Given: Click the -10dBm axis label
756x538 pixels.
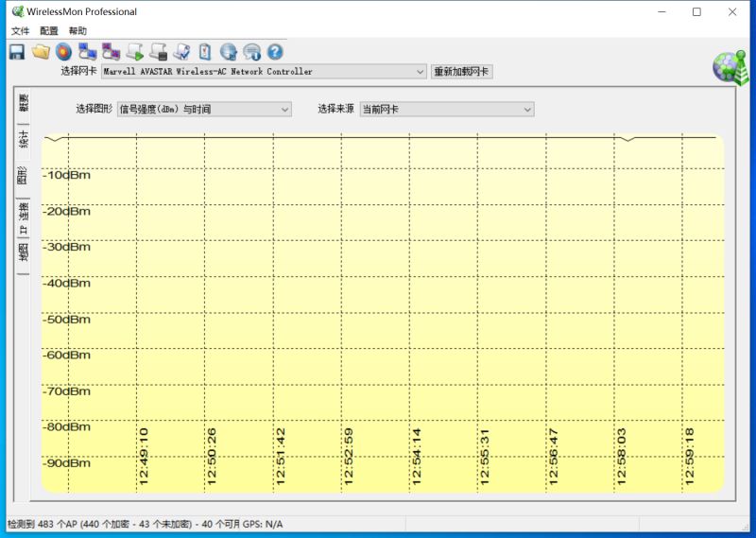Looking at the screenshot, I should click(66, 175).
